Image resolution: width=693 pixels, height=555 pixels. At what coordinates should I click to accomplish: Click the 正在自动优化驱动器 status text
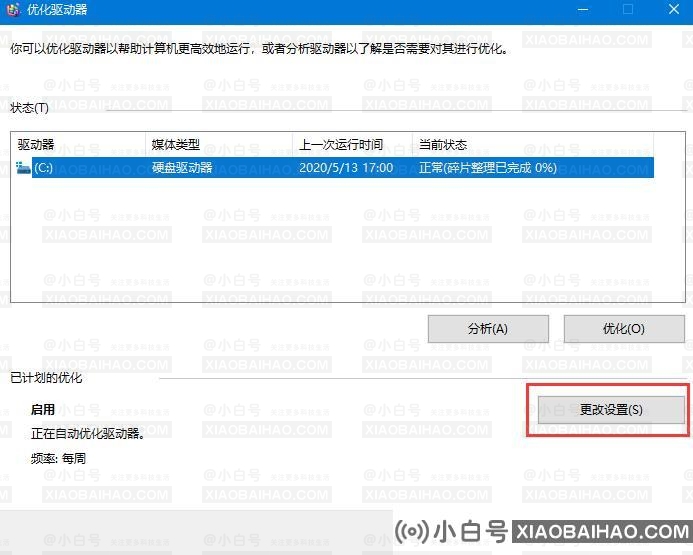pyautogui.click(x=88, y=433)
